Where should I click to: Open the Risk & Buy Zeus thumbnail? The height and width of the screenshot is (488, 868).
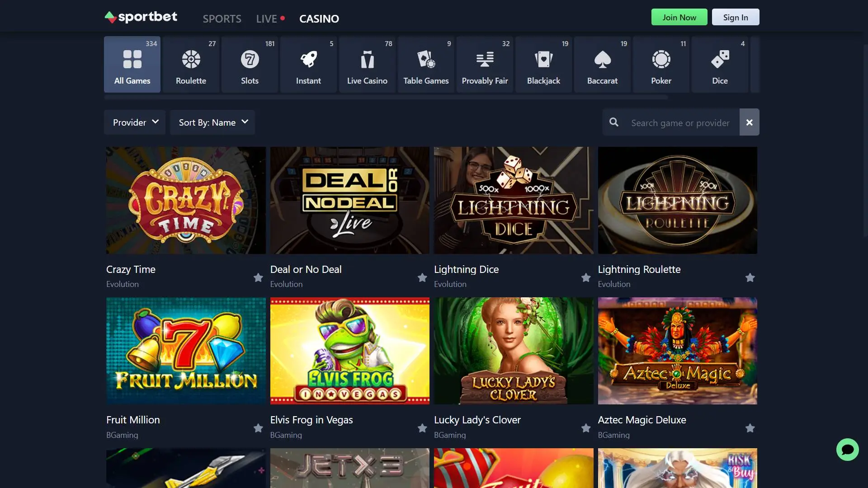(x=678, y=468)
